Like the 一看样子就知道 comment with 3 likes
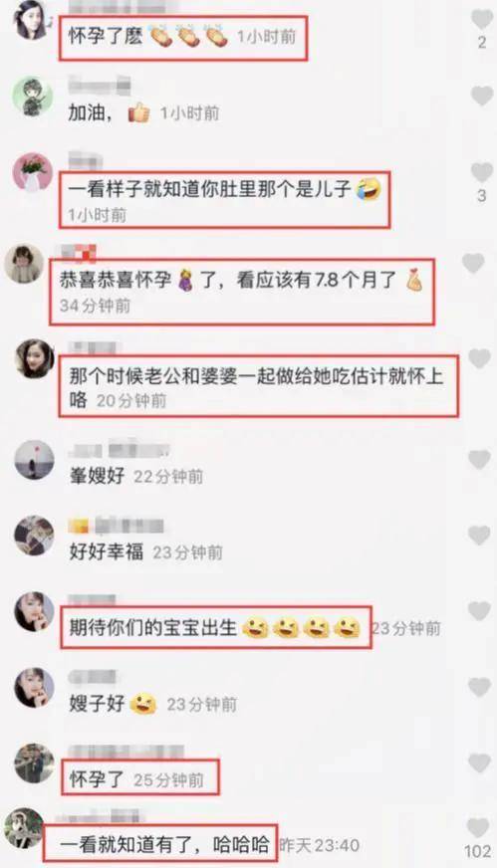497x868 pixels. click(x=481, y=173)
